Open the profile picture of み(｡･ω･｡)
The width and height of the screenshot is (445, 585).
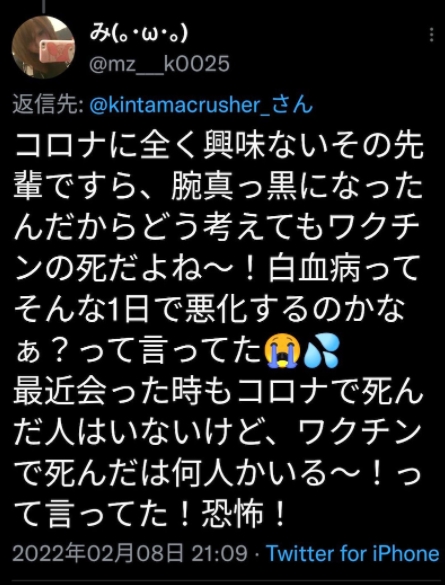pyautogui.click(x=43, y=47)
